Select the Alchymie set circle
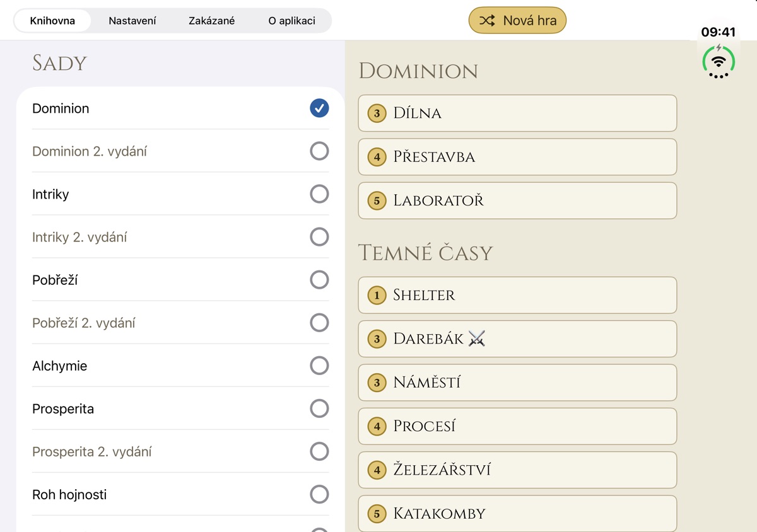This screenshot has width=757, height=532. coord(319,366)
